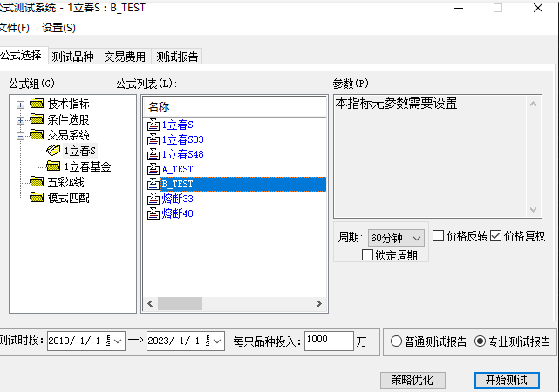Click the 参数 panel scroll-down arrow
The width and height of the screenshot is (559, 392).
(534, 210)
